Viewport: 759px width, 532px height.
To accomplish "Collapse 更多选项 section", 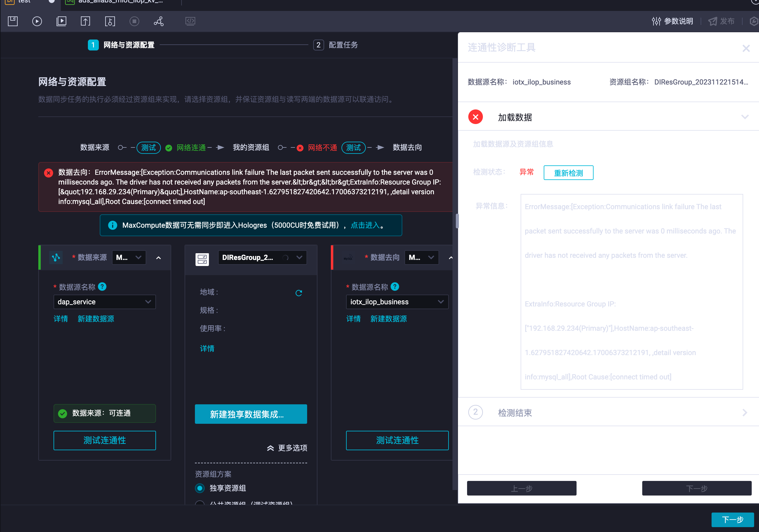I will pos(287,448).
